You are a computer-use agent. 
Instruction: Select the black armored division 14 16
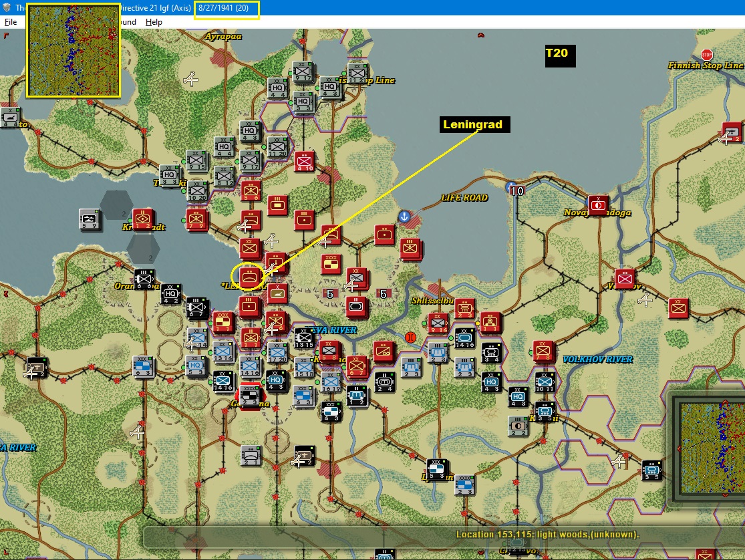click(464, 338)
